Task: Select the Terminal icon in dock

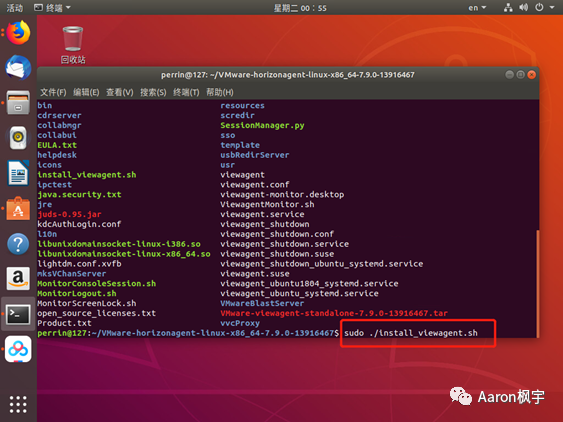Action: 18,314
